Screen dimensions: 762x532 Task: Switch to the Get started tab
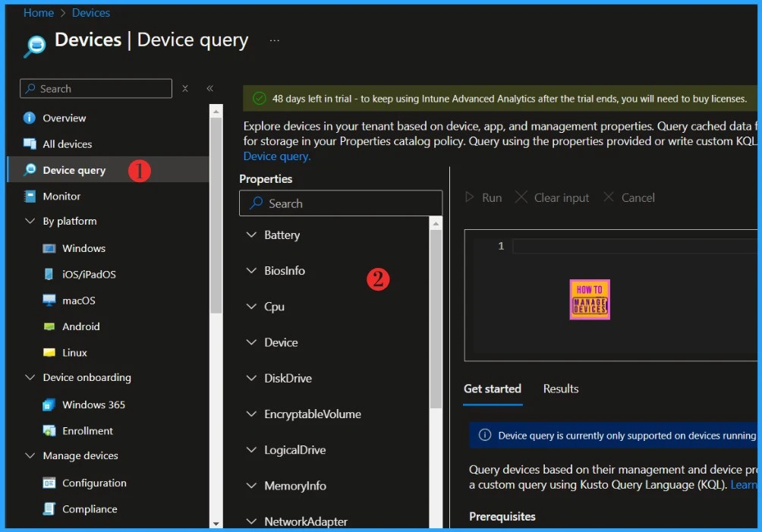pyautogui.click(x=493, y=389)
